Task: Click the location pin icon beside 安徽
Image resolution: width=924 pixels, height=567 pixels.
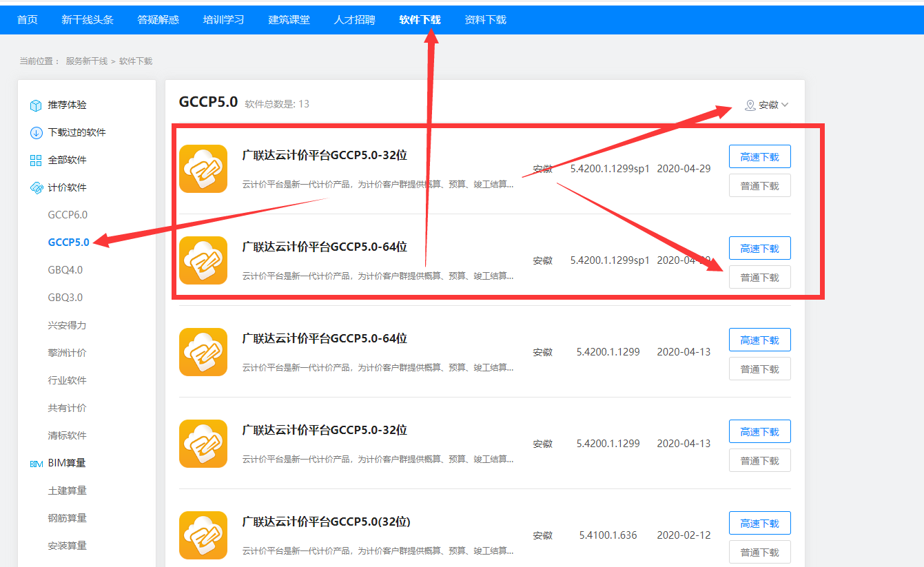Action: point(750,105)
